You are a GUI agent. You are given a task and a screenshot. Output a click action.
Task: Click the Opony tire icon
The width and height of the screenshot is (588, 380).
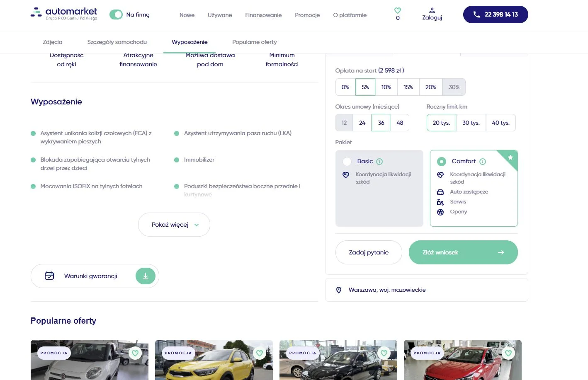point(440,212)
